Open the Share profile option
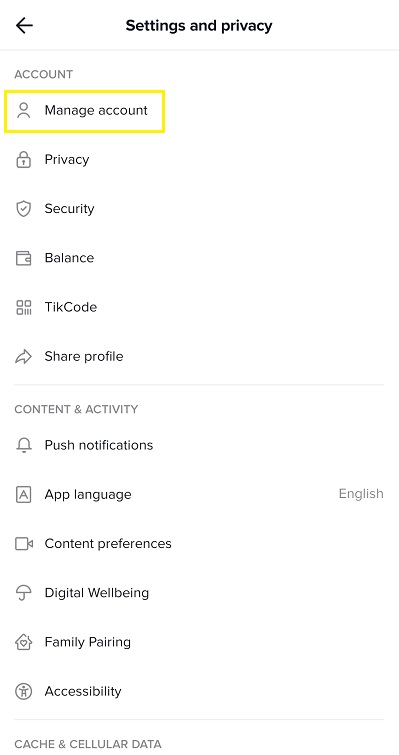Image resolution: width=399 pixels, height=755 pixels. [x=199, y=357]
